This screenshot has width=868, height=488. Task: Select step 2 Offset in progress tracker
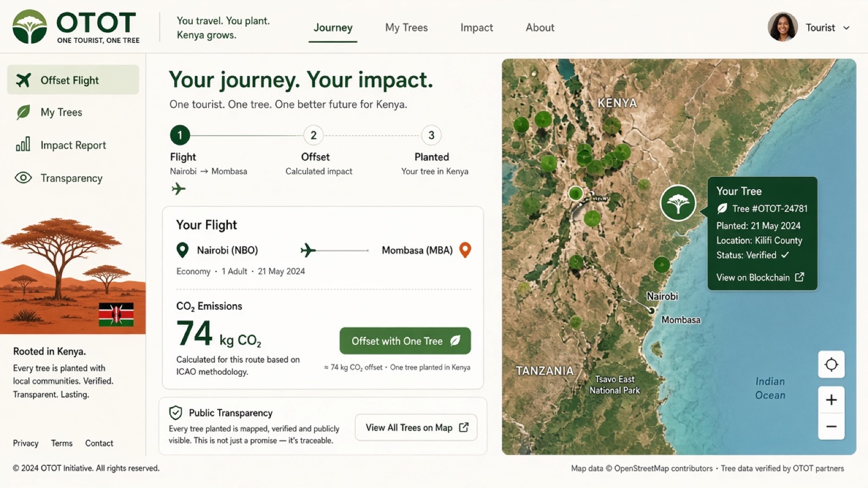click(314, 135)
